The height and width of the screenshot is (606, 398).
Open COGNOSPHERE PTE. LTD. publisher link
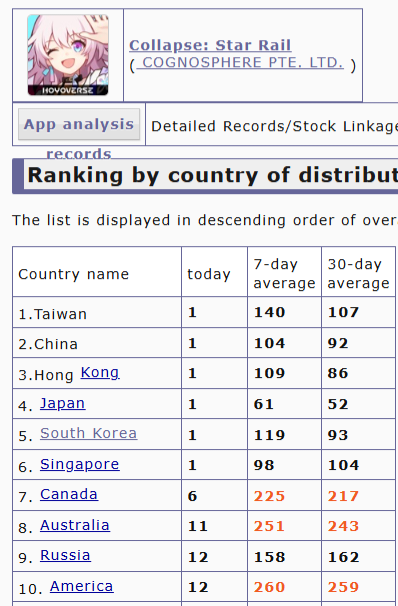click(x=242, y=62)
